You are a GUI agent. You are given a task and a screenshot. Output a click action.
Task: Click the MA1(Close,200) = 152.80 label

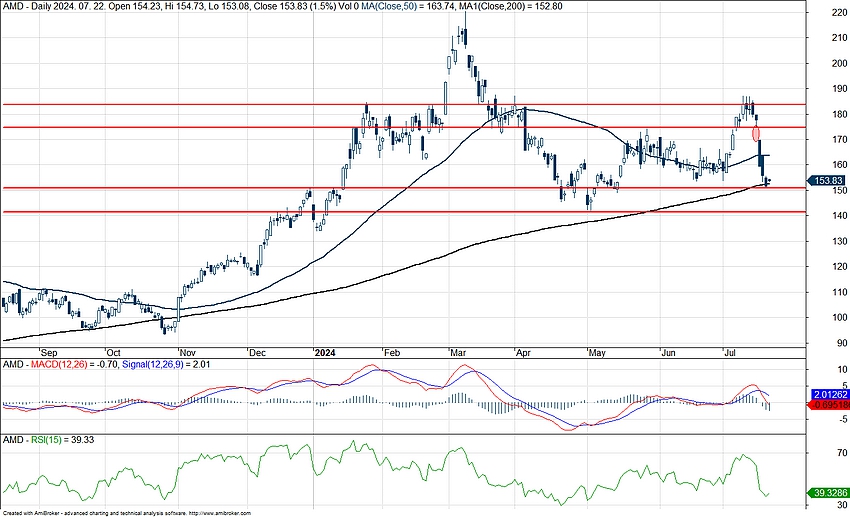tap(513, 7)
